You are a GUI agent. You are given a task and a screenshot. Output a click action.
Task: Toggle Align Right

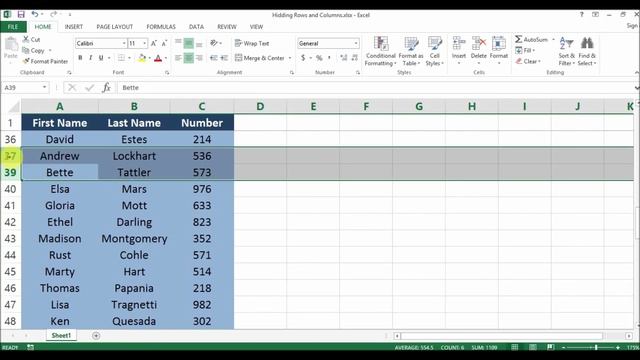tap(199, 58)
